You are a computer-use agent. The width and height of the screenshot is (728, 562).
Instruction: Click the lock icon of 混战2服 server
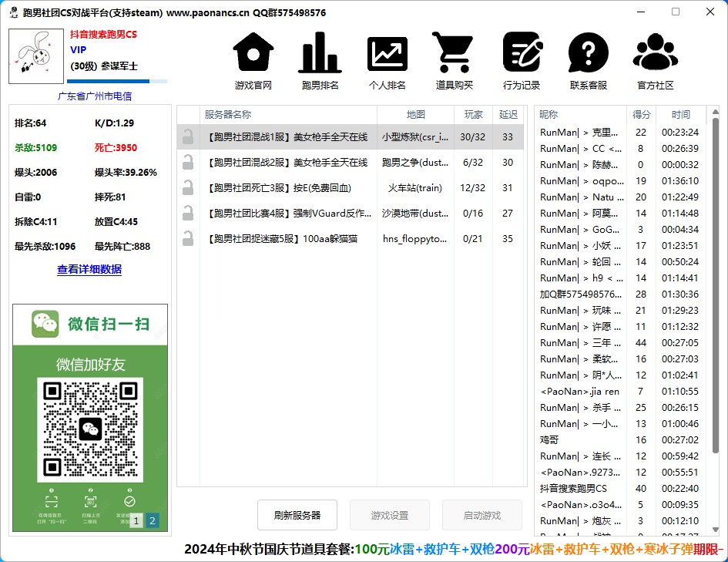pos(188,163)
